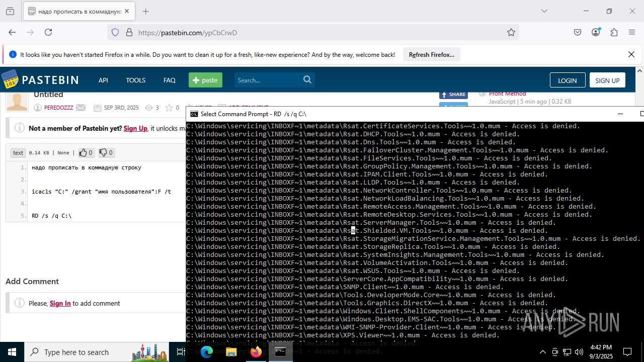Click the user avatar thumbnail
The image size is (644, 362).
[17, 102]
